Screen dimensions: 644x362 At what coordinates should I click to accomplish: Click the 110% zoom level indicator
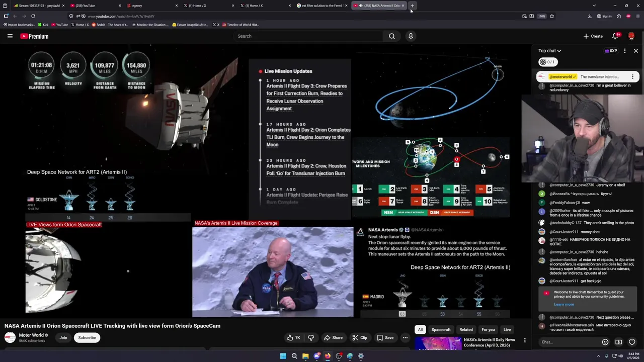pyautogui.click(x=542, y=16)
